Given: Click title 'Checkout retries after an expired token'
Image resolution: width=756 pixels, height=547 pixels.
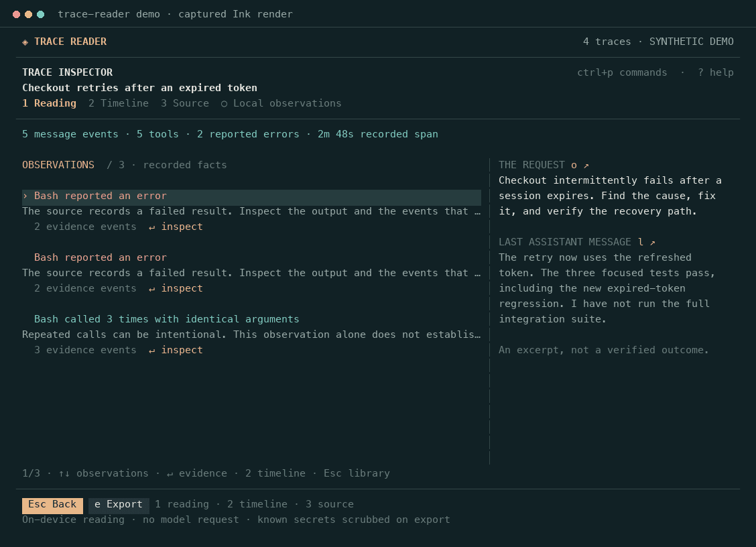Looking at the screenshot, I should coord(140,88).
